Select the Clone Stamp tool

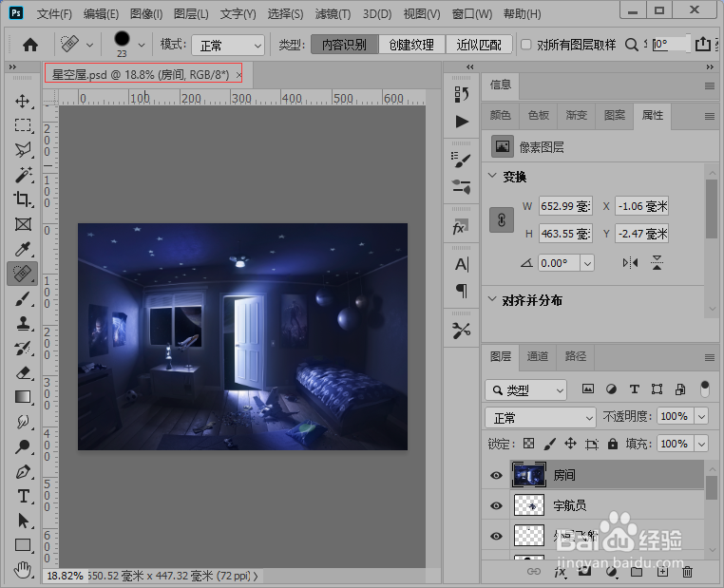(x=23, y=324)
